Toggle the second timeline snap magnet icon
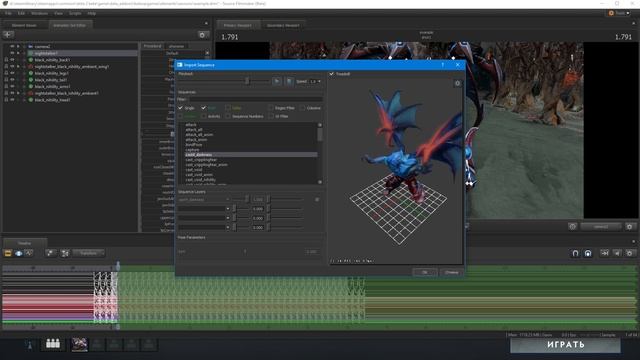640x360 pixels. click(588, 253)
